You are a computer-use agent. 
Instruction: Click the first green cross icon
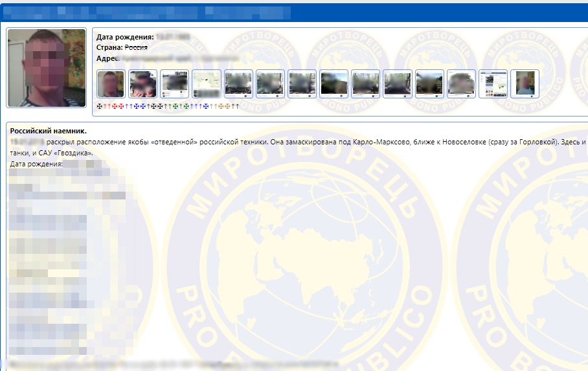175,106
